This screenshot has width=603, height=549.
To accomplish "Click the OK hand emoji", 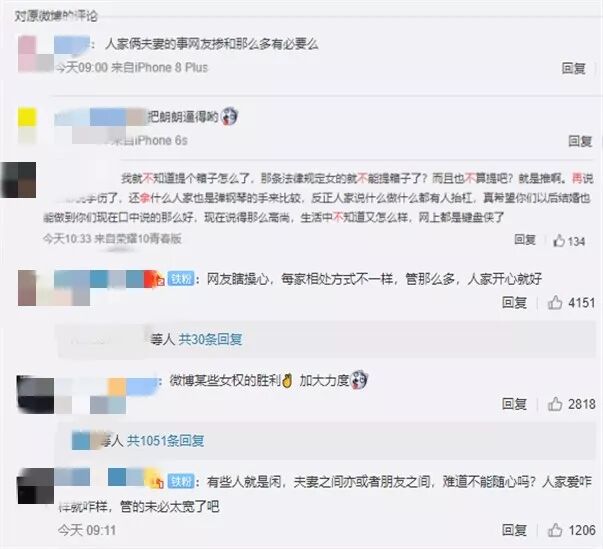I will pyautogui.click(x=287, y=381).
